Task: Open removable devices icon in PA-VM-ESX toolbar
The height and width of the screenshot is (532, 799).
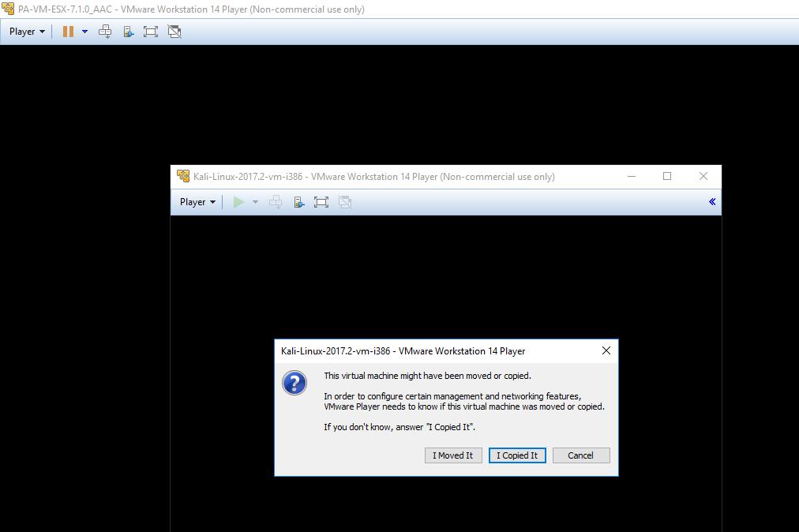Action: coord(129,32)
